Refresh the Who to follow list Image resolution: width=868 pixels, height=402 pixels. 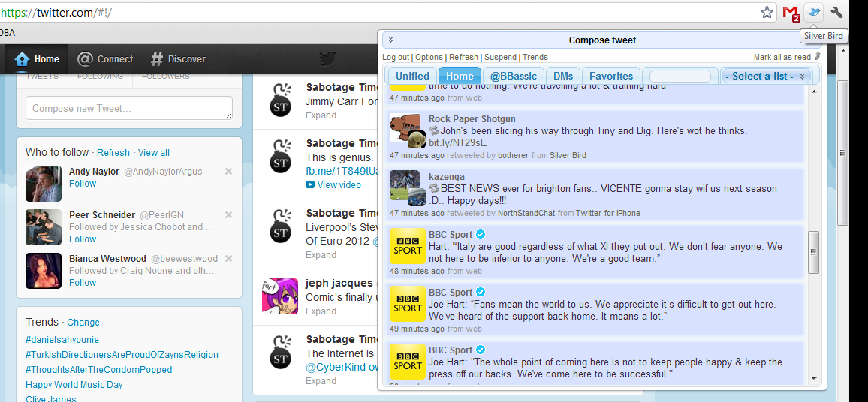113,152
